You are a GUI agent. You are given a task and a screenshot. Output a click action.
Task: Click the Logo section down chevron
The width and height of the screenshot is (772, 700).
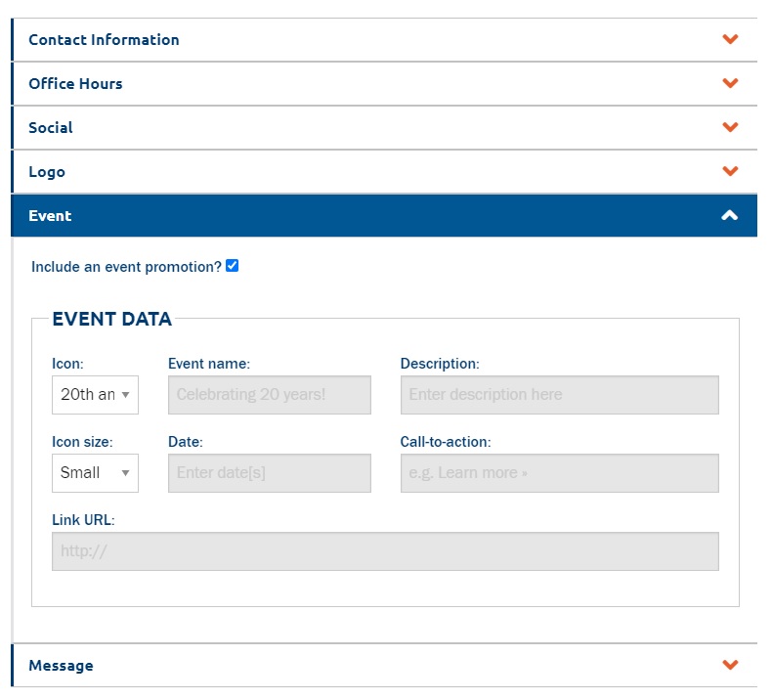pyautogui.click(x=730, y=171)
